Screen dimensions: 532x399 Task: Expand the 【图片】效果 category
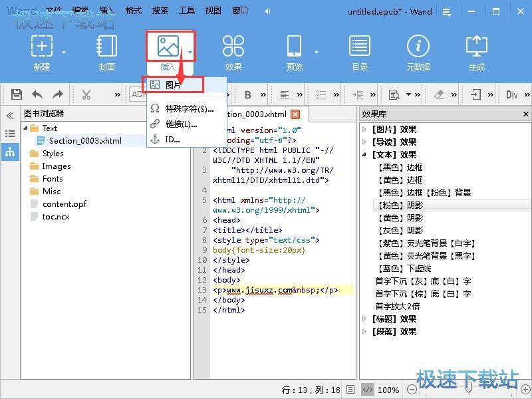[364, 130]
